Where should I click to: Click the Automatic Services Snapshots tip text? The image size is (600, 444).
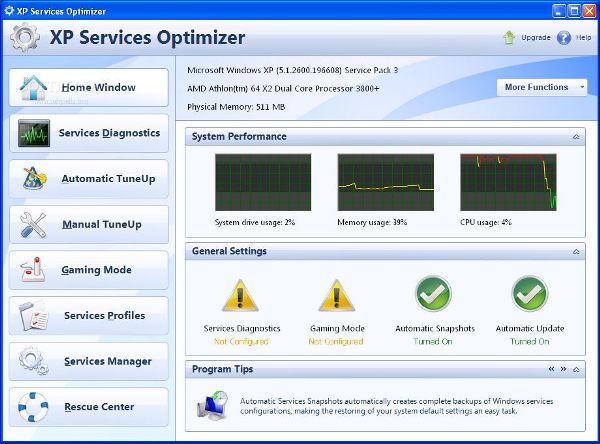point(396,406)
